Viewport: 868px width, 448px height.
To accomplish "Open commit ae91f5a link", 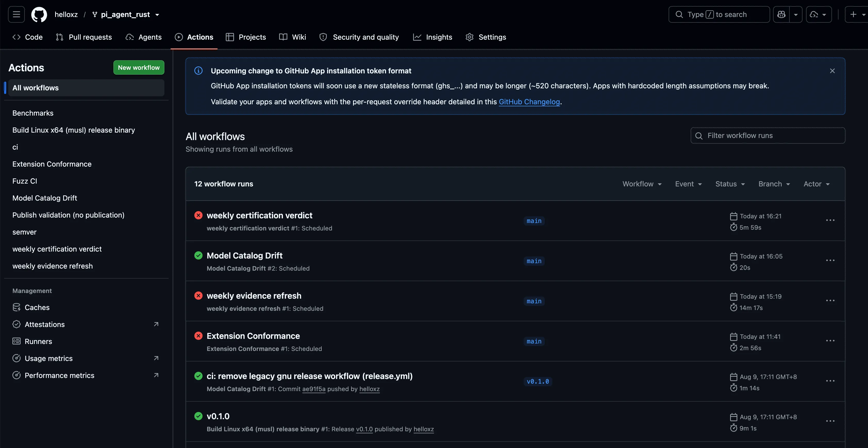I will tap(314, 389).
